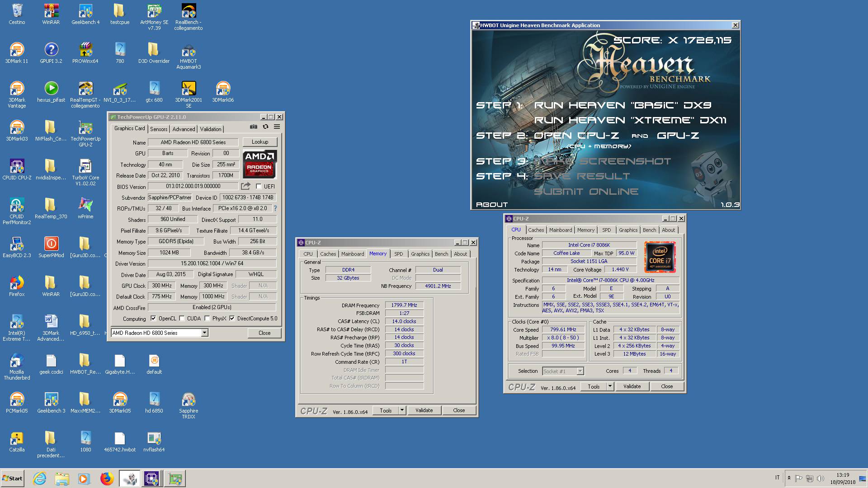Image resolution: width=868 pixels, height=488 pixels.
Task: Click the Close button in GPU-Z
Action: pyautogui.click(x=264, y=333)
